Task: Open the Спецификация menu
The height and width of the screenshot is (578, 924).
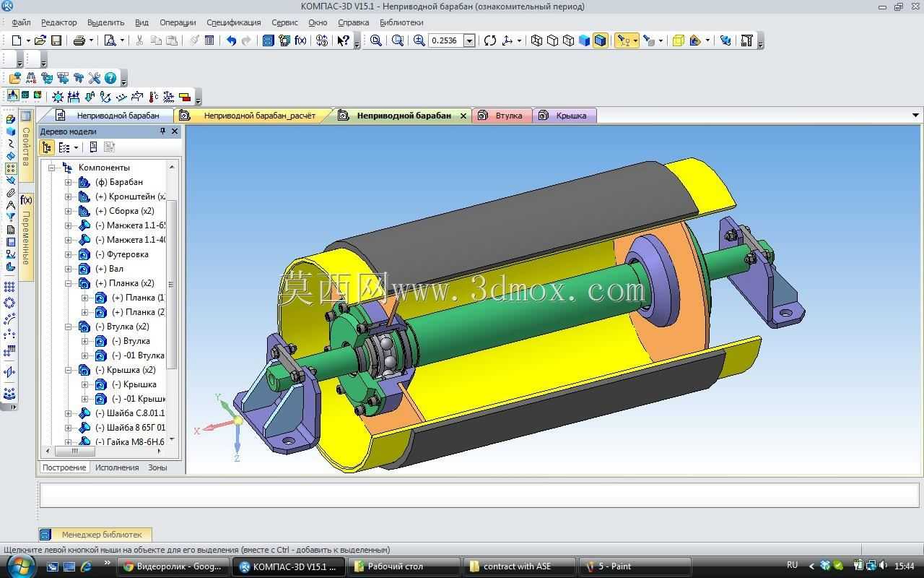Action: 234,22
